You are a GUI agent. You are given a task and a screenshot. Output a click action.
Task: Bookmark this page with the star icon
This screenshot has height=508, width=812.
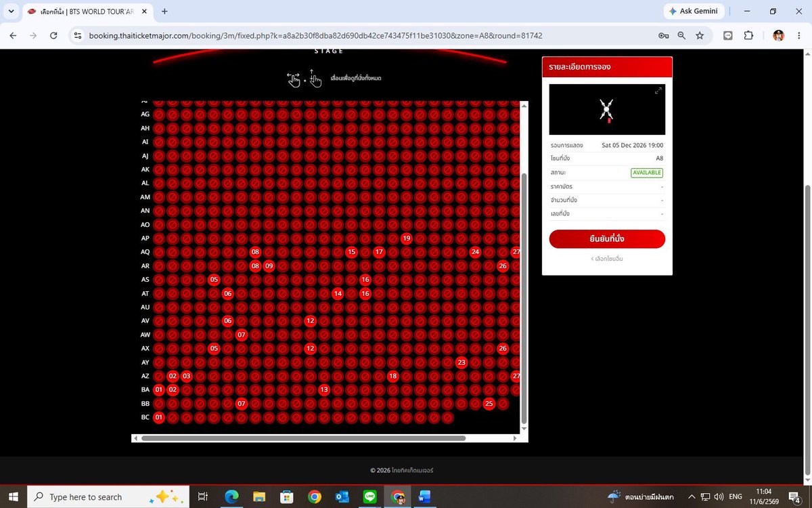click(x=700, y=35)
